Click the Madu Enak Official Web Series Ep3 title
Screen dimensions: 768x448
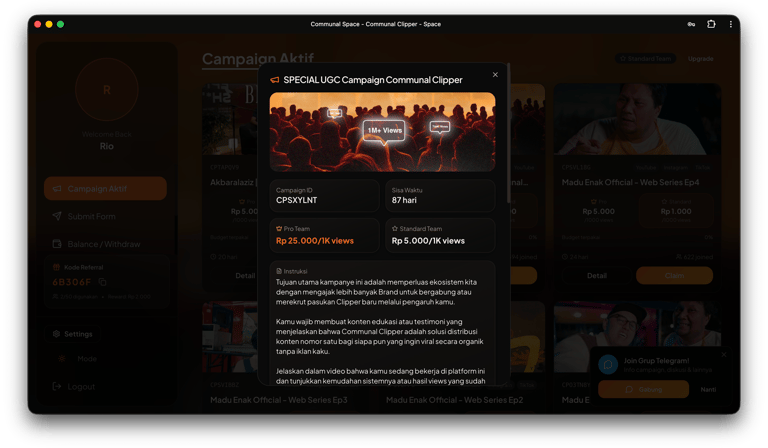(279, 400)
